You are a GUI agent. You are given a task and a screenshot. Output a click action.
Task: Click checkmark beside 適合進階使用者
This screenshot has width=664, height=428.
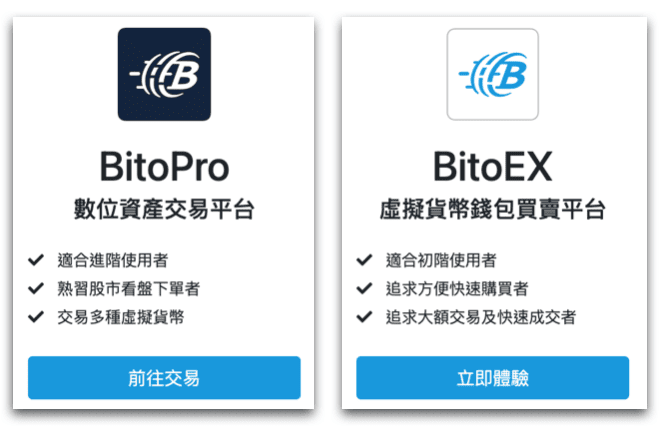point(36,260)
